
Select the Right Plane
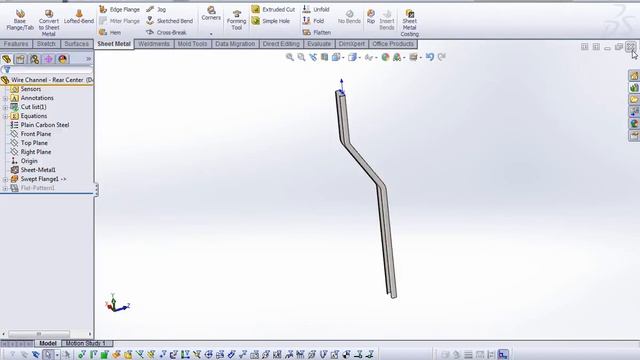pos(31,152)
